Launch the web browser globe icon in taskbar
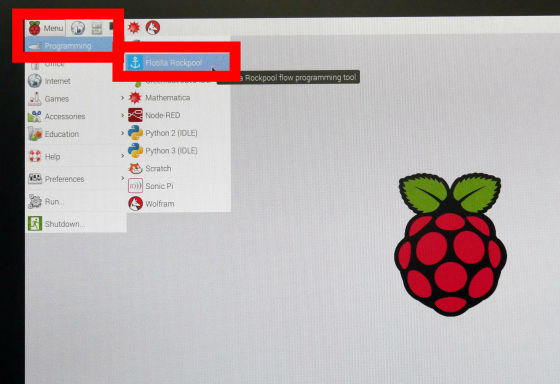This screenshot has height=384, width=560. (78, 28)
